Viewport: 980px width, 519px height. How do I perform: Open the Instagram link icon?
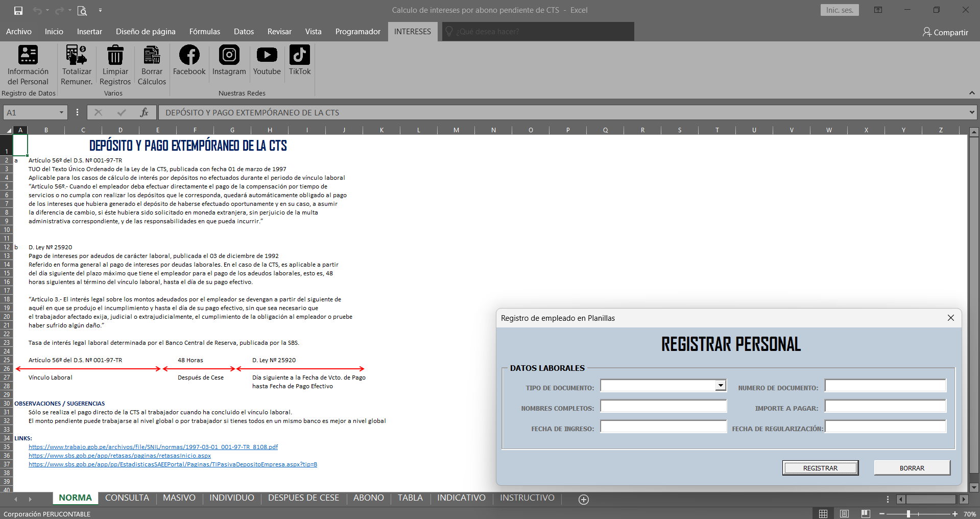click(229, 55)
